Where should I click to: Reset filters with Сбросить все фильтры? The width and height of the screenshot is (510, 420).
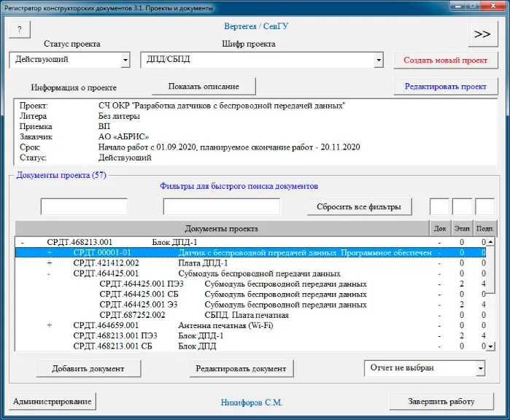click(x=358, y=207)
